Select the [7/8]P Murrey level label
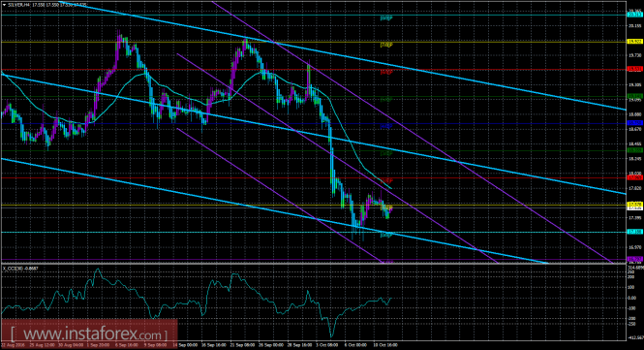This screenshot has width=644, height=350. tap(386, 45)
